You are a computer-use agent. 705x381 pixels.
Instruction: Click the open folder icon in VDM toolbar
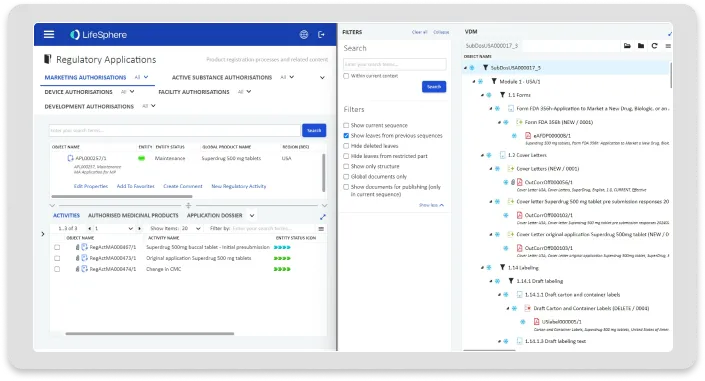click(x=627, y=46)
